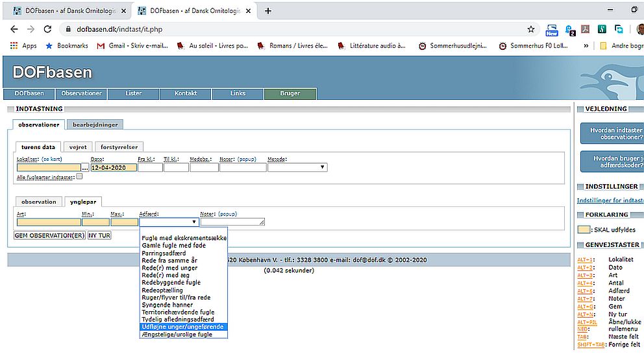Open Littérature audio bookmark
The image size is (644, 354).
(371, 45)
